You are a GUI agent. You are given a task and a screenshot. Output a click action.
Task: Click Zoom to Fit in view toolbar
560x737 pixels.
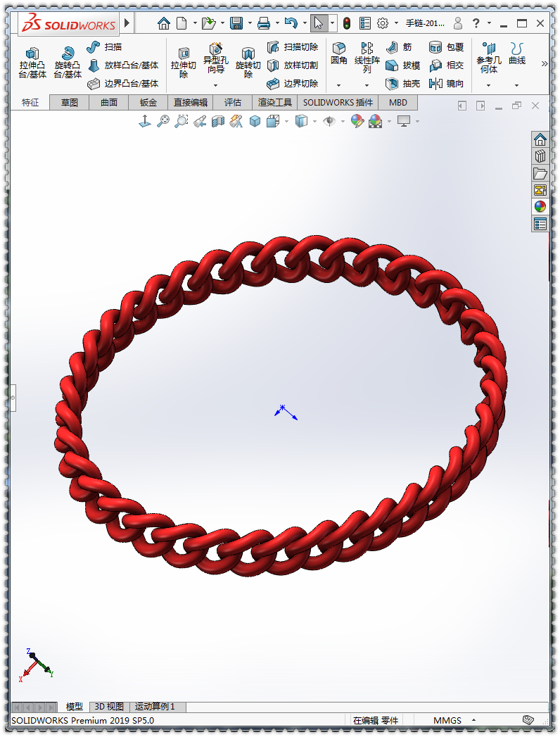163,121
